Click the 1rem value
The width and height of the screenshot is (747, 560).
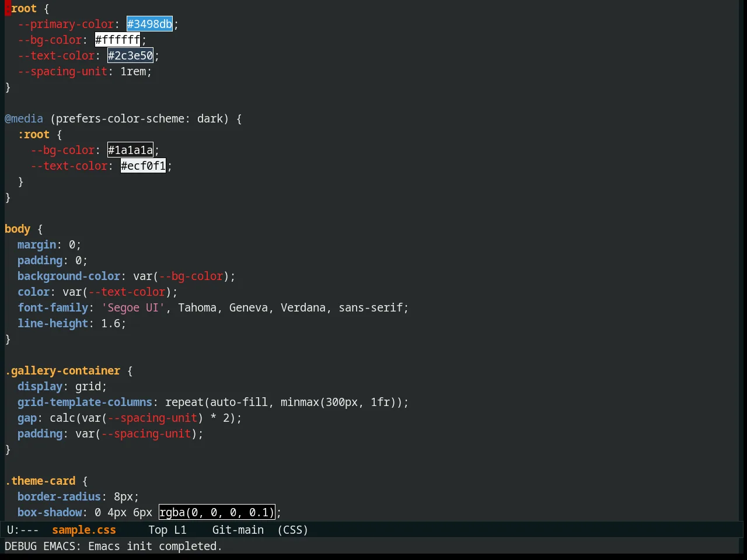coord(133,71)
